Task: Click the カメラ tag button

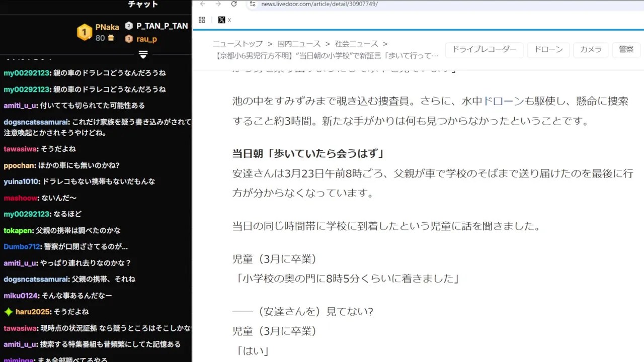Action: 591,49
